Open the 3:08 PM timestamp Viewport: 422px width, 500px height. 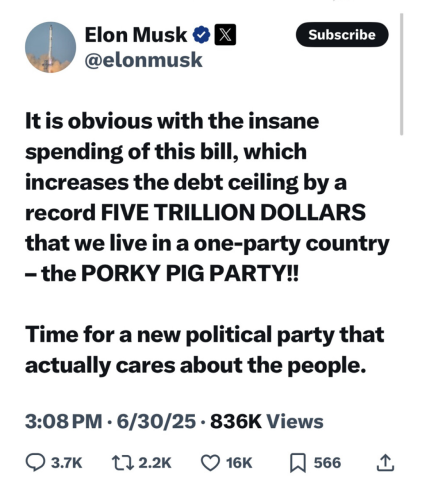63,421
